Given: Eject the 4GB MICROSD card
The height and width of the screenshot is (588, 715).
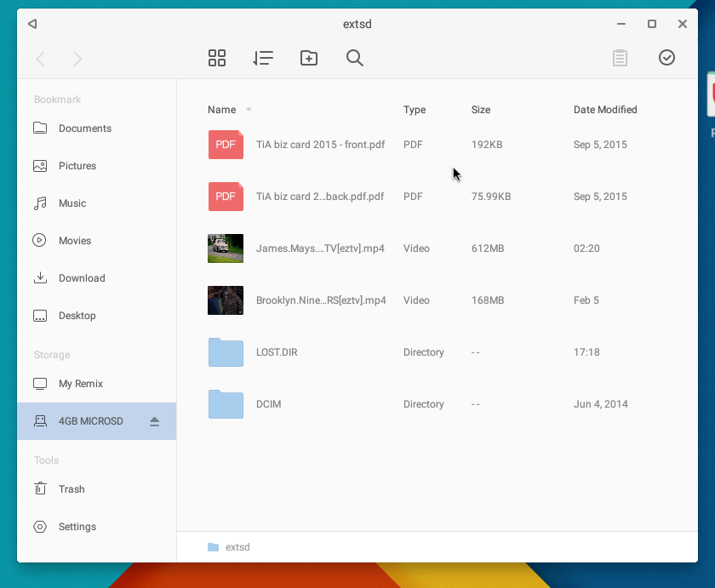Looking at the screenshot, I should point(154,421).
